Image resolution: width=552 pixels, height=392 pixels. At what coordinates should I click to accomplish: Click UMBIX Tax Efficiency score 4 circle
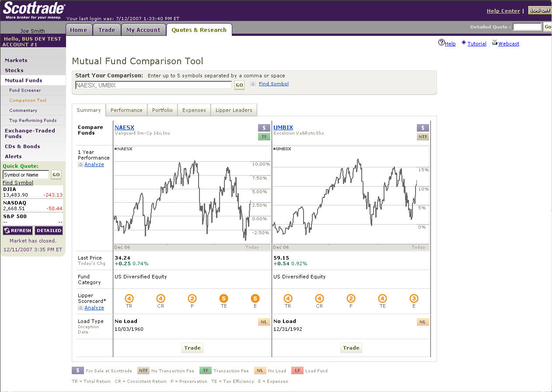click(x=382, y=298)
